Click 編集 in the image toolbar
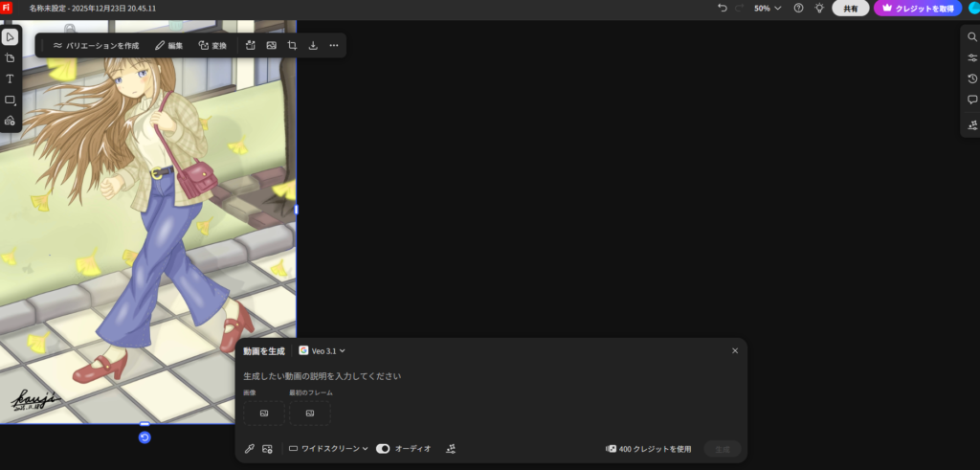This screenshot has height=470, width=980. coord(168,45)
